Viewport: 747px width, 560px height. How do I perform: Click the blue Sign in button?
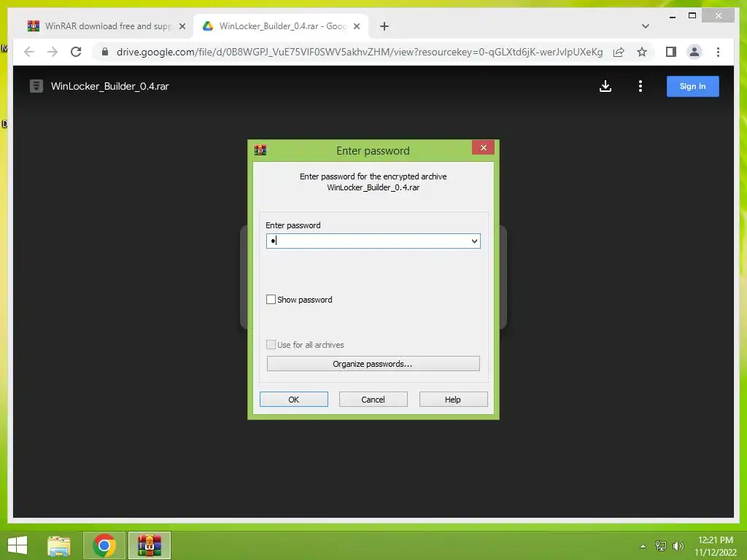coord(692,86)
